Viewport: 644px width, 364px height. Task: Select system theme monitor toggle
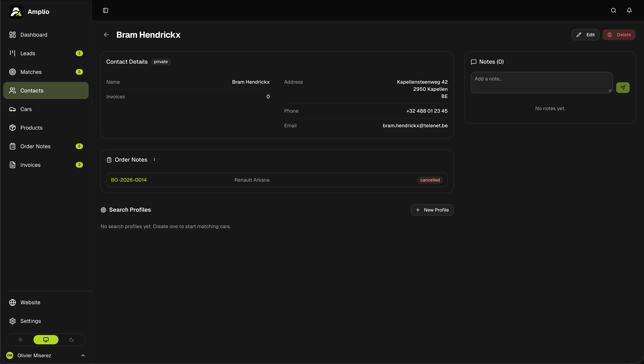click(x=46, y=340)
